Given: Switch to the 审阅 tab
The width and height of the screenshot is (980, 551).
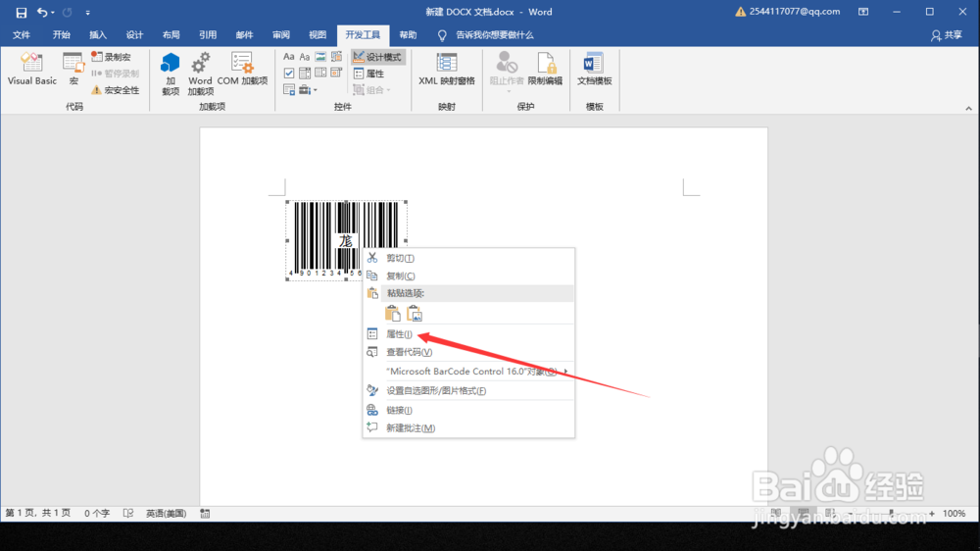Looking at the screenshot, I should tap(280, 35).
